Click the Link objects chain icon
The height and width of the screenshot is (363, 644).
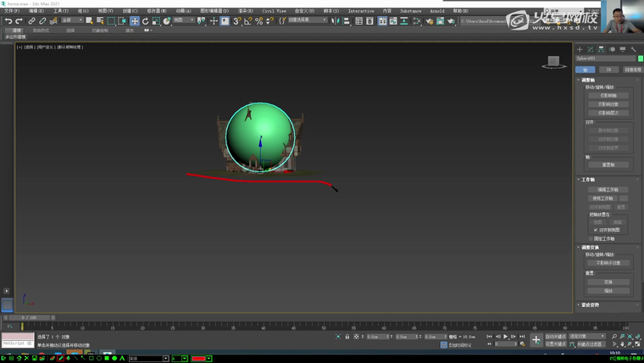pyautogui.click(x=31, y=20)
